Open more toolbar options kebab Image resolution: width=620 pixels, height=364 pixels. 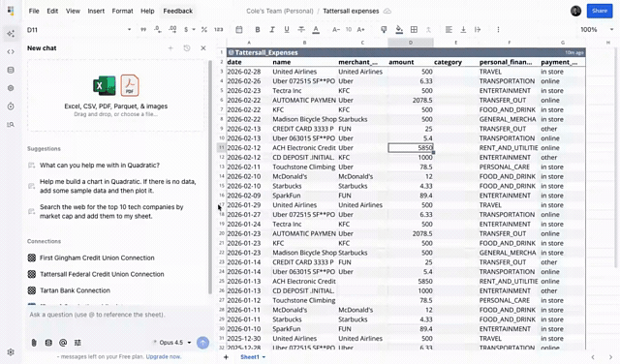(x=498, y=30)
